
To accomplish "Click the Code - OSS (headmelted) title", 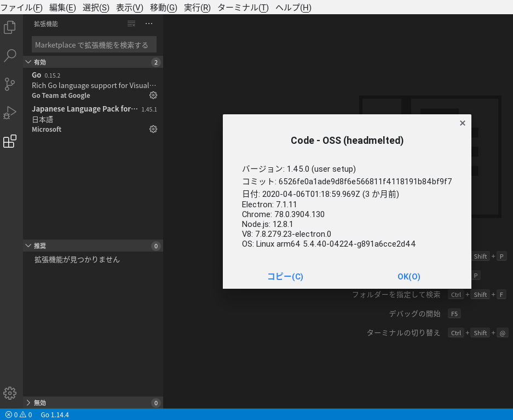I will click(x=347, y=140).
